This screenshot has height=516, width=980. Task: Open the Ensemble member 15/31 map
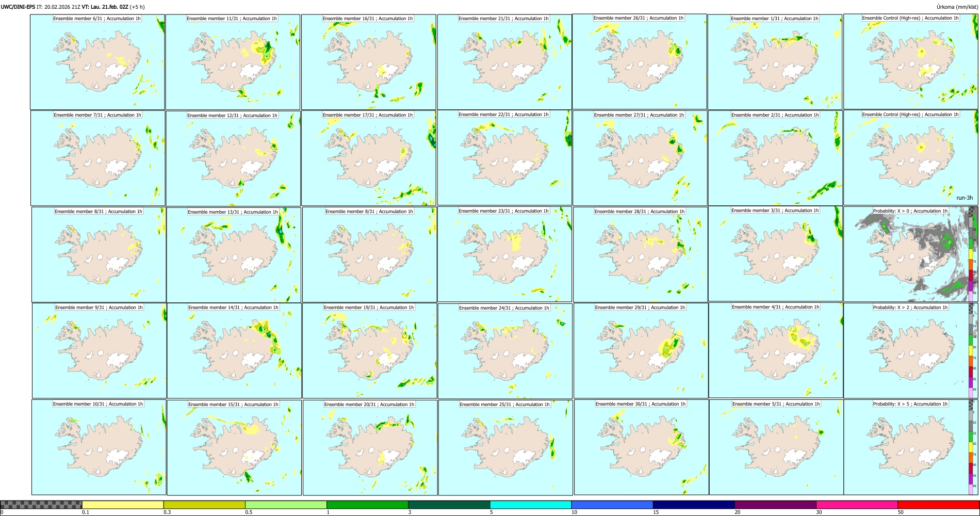[234, 448]
